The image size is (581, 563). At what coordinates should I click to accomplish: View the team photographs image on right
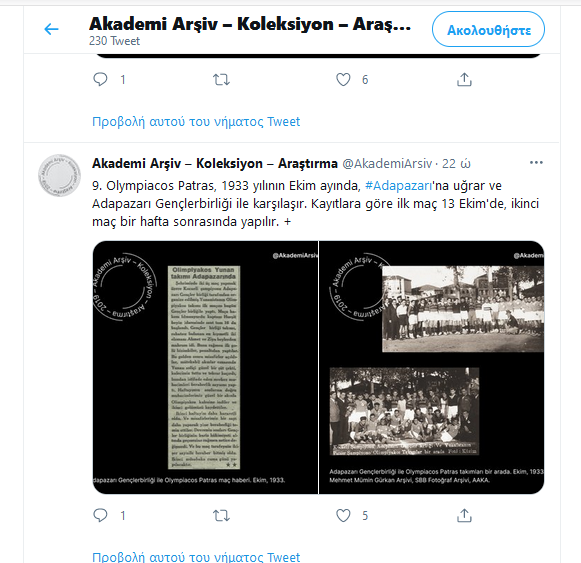(432, 367)
